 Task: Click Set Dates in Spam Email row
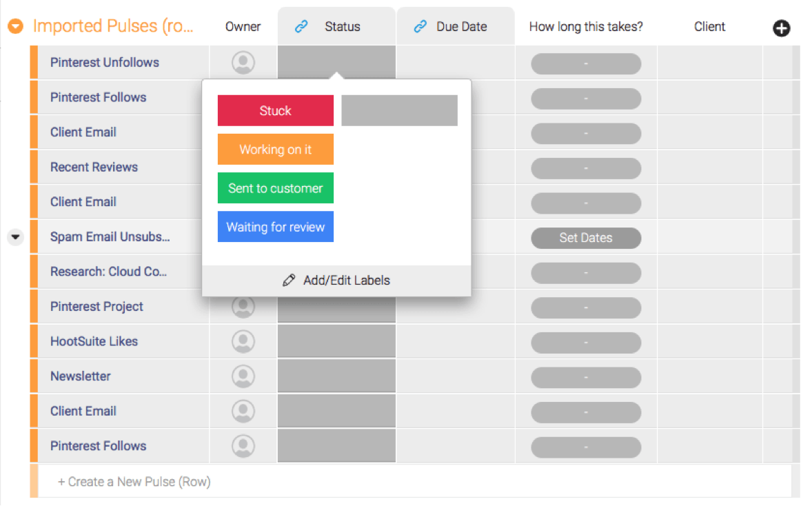click(586, 238)
